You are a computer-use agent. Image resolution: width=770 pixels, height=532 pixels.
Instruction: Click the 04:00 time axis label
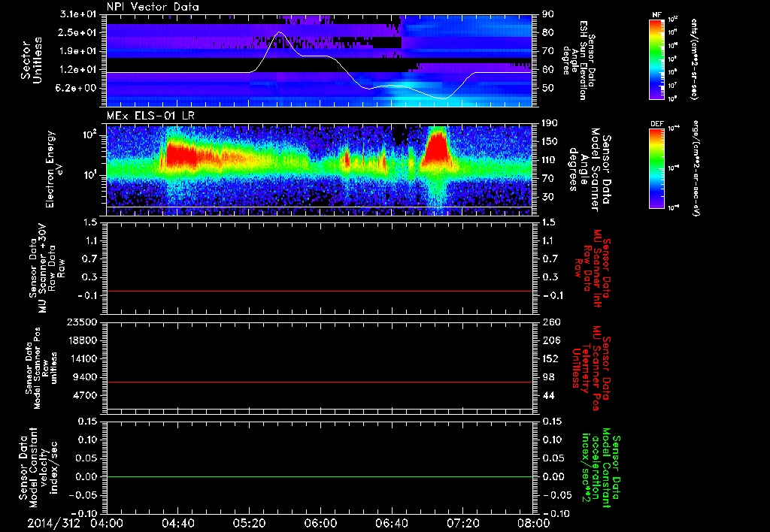(107, 523)
